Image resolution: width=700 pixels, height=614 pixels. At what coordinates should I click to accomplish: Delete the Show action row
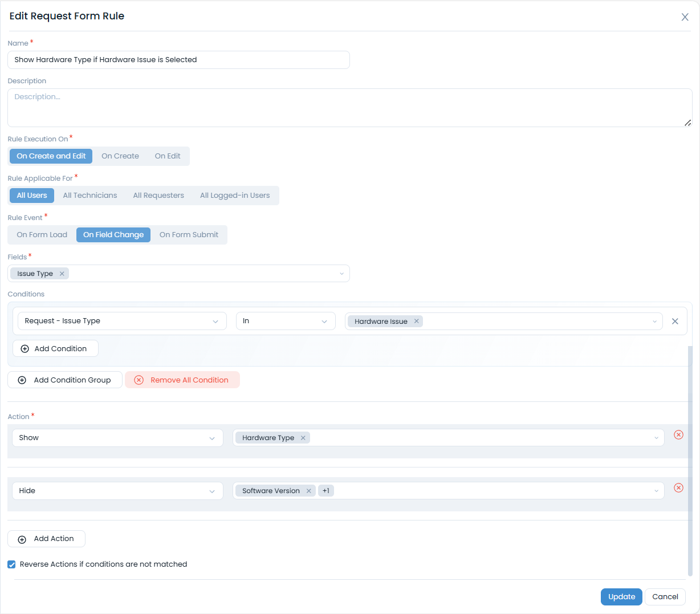click(678, 434)
